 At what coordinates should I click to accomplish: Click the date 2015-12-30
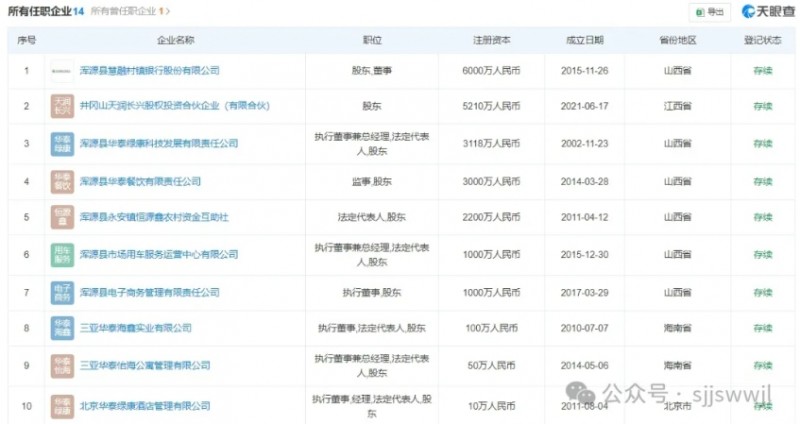click(x=585, y=254)
